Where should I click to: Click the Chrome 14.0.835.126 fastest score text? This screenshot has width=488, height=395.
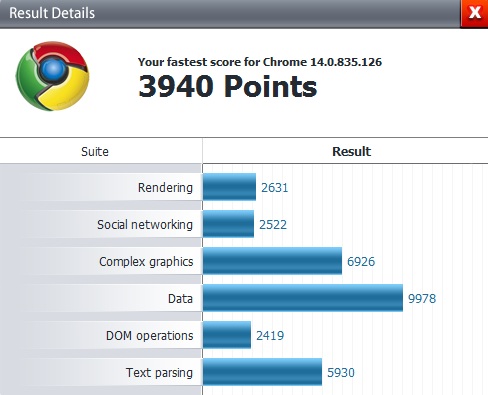click(x=260, y=62)
